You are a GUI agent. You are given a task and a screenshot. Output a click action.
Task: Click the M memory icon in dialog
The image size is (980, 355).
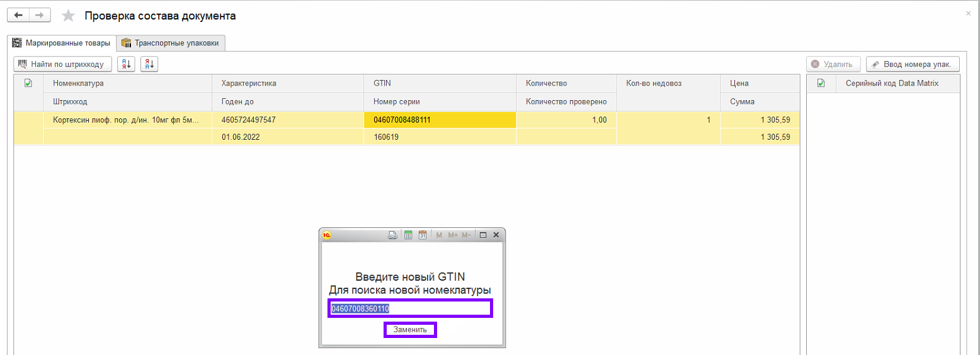pyautogui.click(x=439, y=235)
